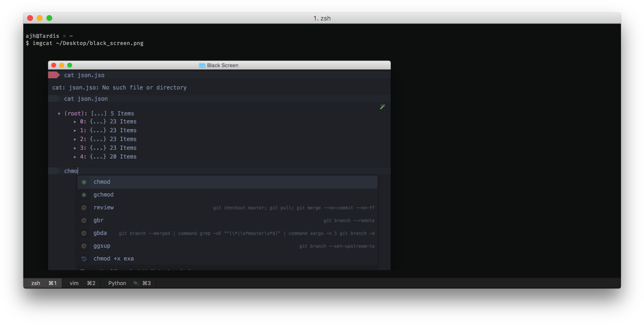
Task: Expand the first array entry with 23 Items
Action: click(x=75, y=121)
